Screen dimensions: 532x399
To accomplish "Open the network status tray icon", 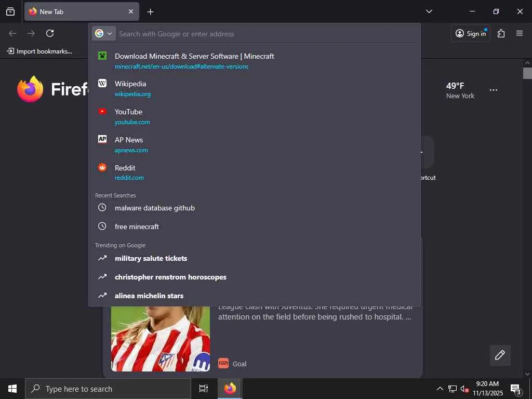I will pyautogui.click(x=453, y=389).
